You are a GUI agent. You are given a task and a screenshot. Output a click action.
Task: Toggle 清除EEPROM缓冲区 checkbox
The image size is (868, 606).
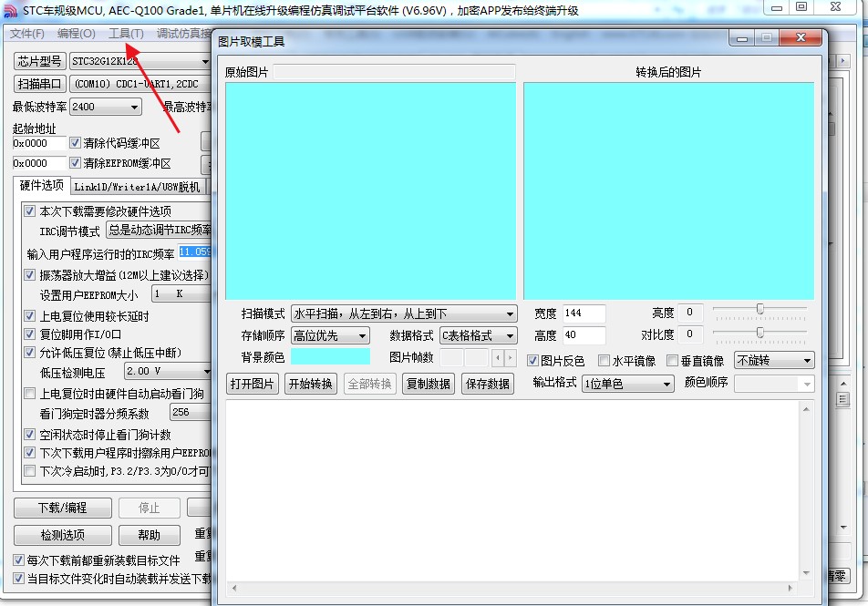tap(76, 163)
